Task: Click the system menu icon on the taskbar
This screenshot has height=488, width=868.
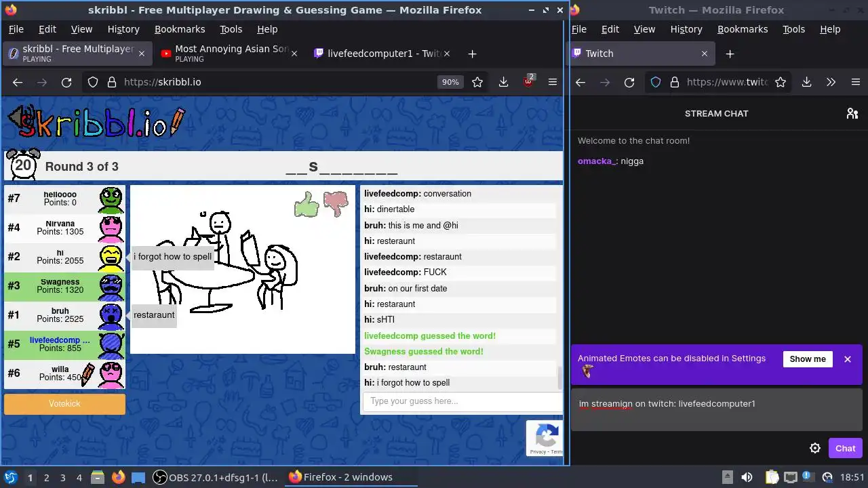Action: [x=11, y=477]
